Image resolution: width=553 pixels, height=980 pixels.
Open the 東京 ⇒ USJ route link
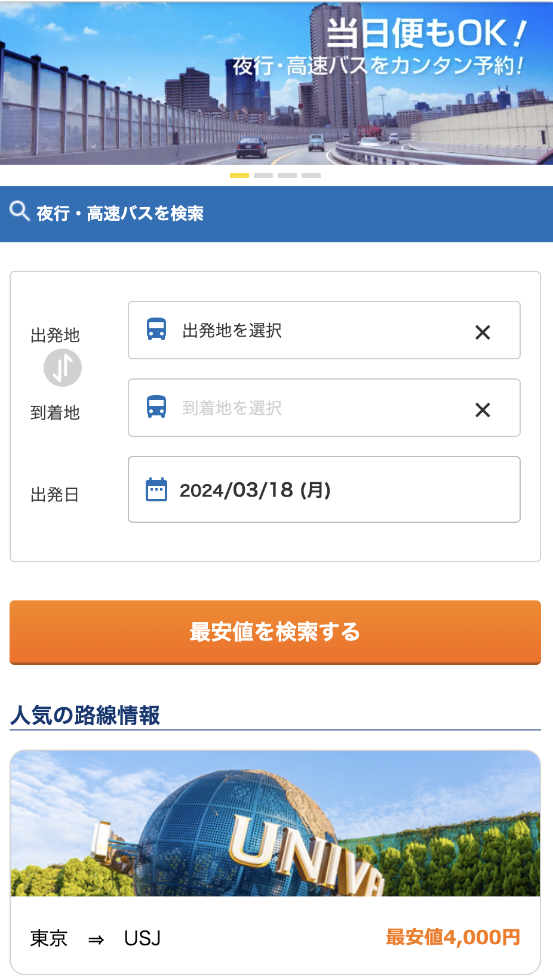coord(96,938)
